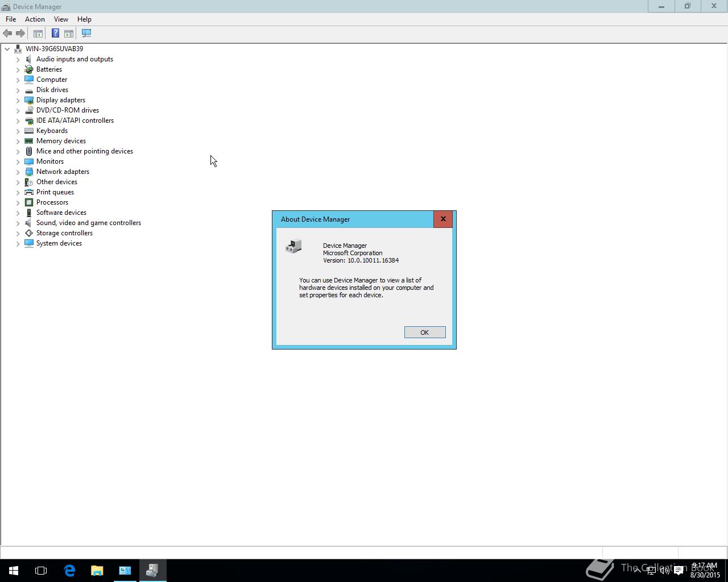Expand the Software devices node

[x=18, y=213]
